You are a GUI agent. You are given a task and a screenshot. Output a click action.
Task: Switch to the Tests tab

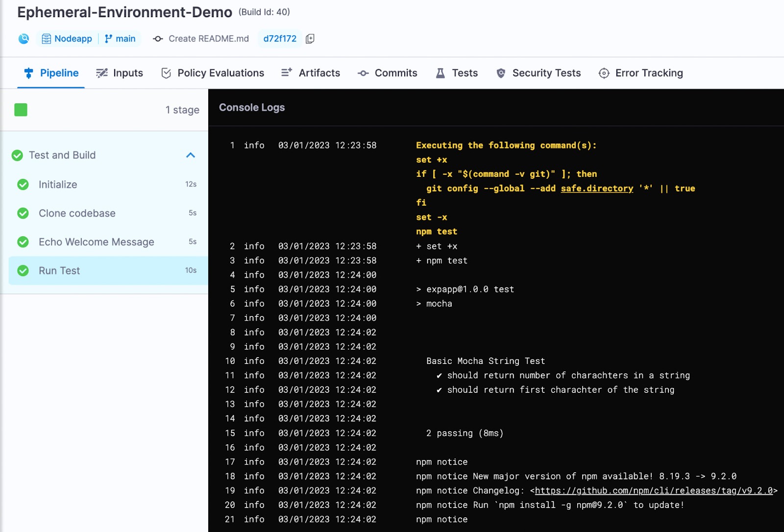[457, 73]
